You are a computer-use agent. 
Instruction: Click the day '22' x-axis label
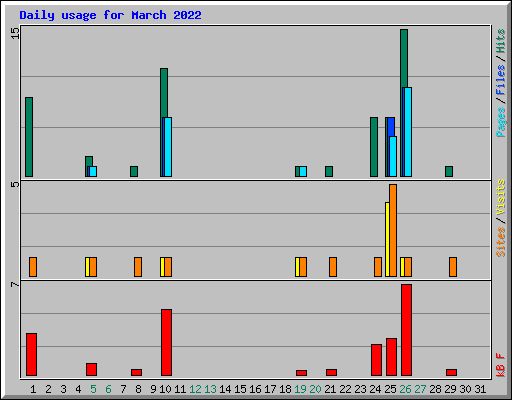(345, 389)
